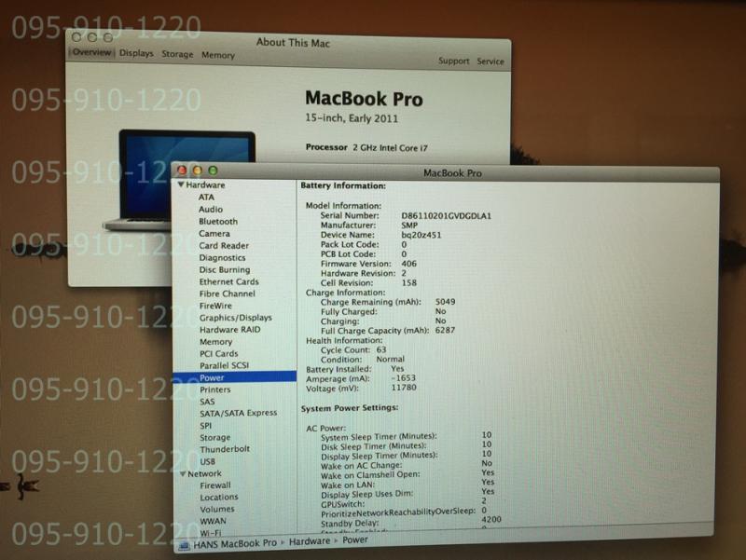Click the System Power Settings heading

[350, 408]
